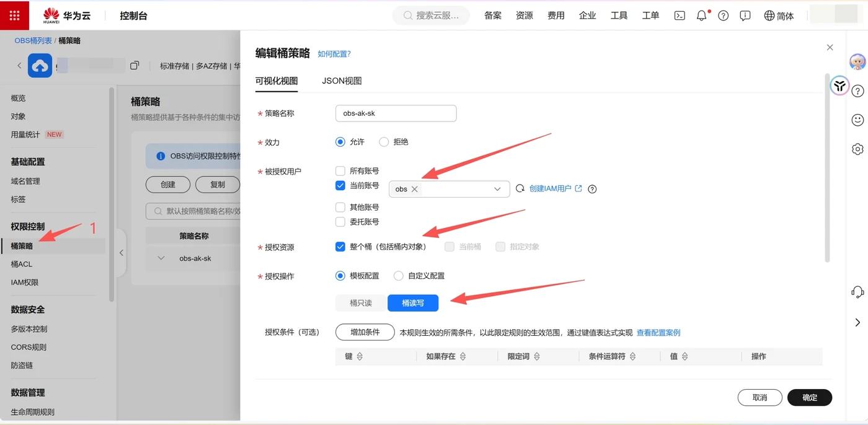Viewport: 868px width, 425px height.
Task: Close the edit bucket policy panel
Action: 830,47
